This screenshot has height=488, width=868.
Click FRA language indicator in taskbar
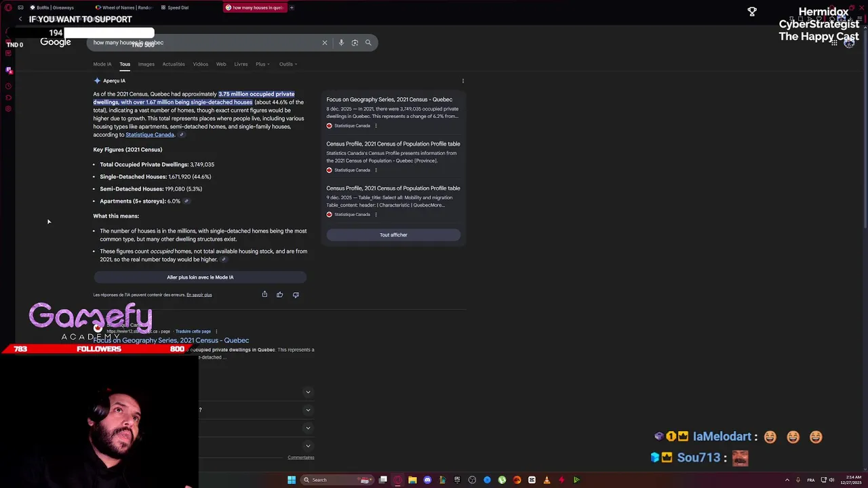coord(811,480)
